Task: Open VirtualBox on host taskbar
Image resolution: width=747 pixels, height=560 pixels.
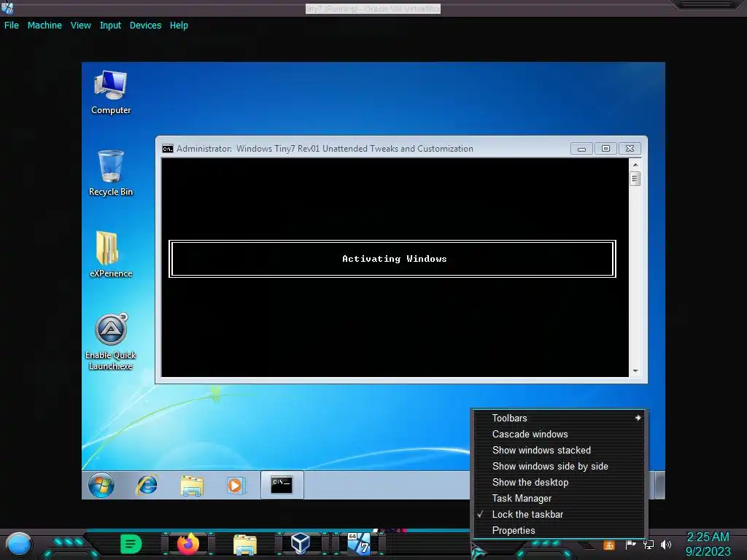Action: tap(301, 543)
